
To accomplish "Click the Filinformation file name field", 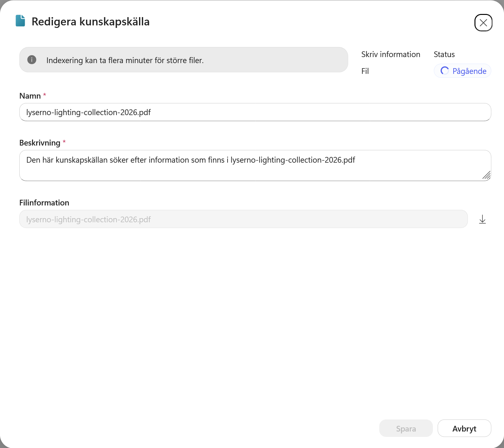I will click(x=243, y=219).
